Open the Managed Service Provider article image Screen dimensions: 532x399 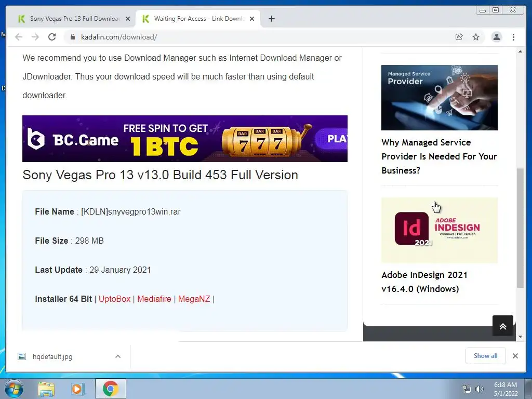pyautogui.click(x=440, y=98)
